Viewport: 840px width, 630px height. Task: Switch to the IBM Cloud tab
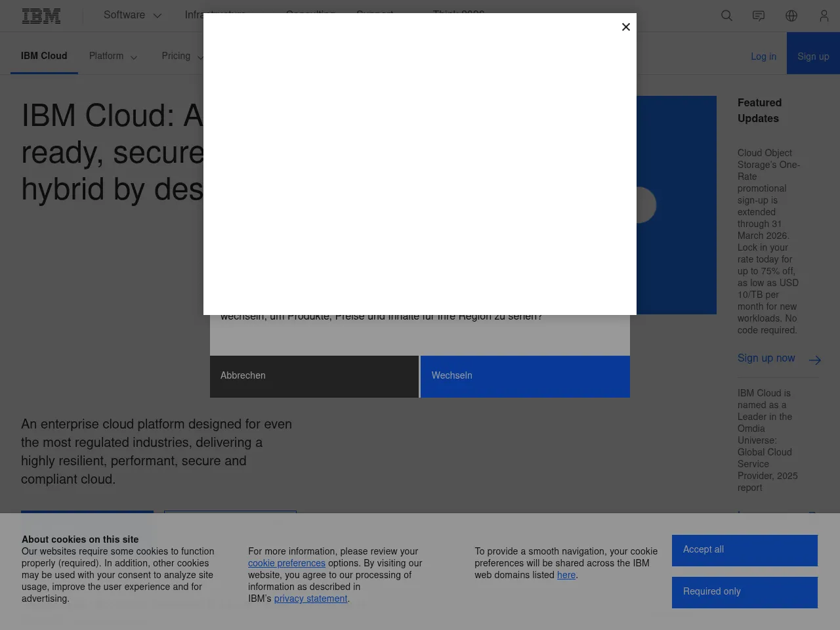(44, 56)
